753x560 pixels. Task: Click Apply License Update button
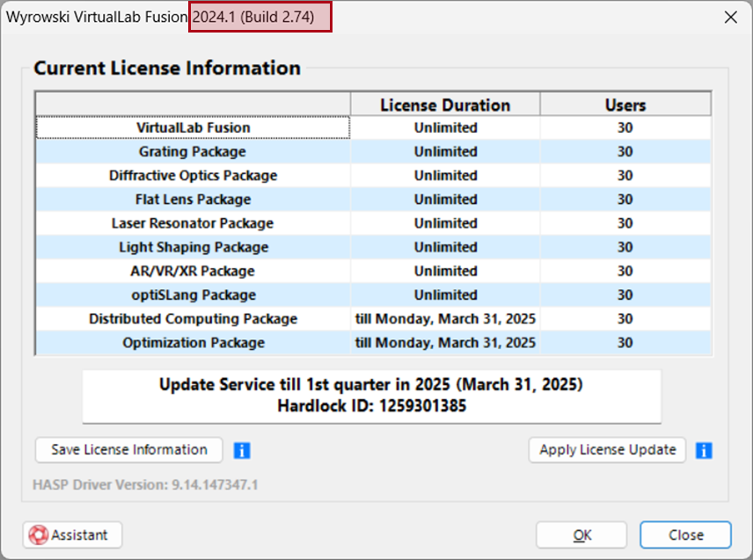pyautogui.click(x=607, y=449)
